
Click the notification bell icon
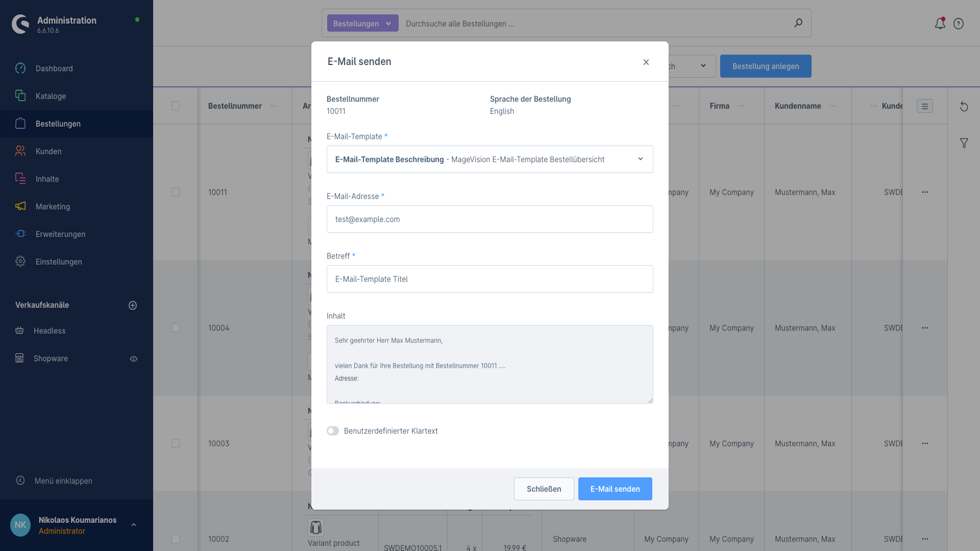pos(940,23)
